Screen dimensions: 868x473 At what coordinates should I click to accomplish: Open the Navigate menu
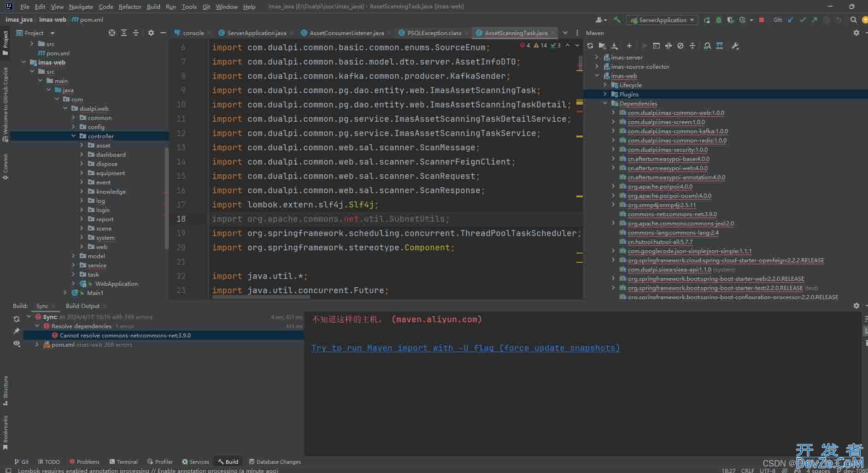point(81,6)
